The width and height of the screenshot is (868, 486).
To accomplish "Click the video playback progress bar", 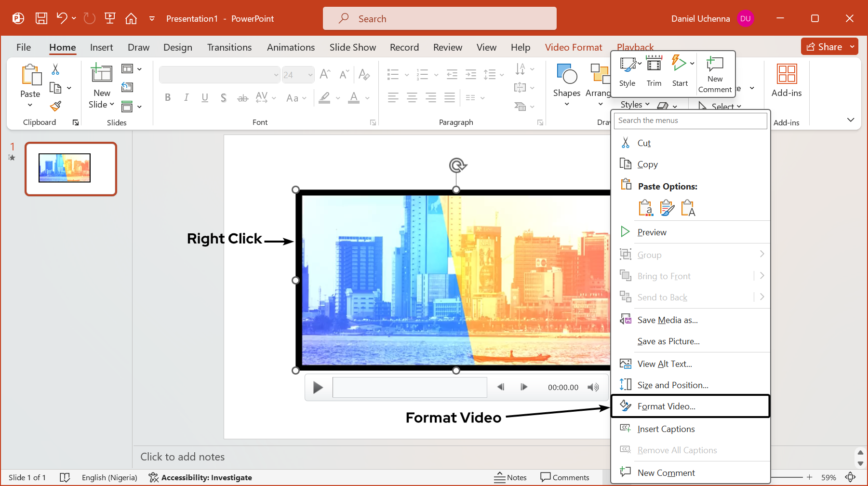I will coord(410,387).
